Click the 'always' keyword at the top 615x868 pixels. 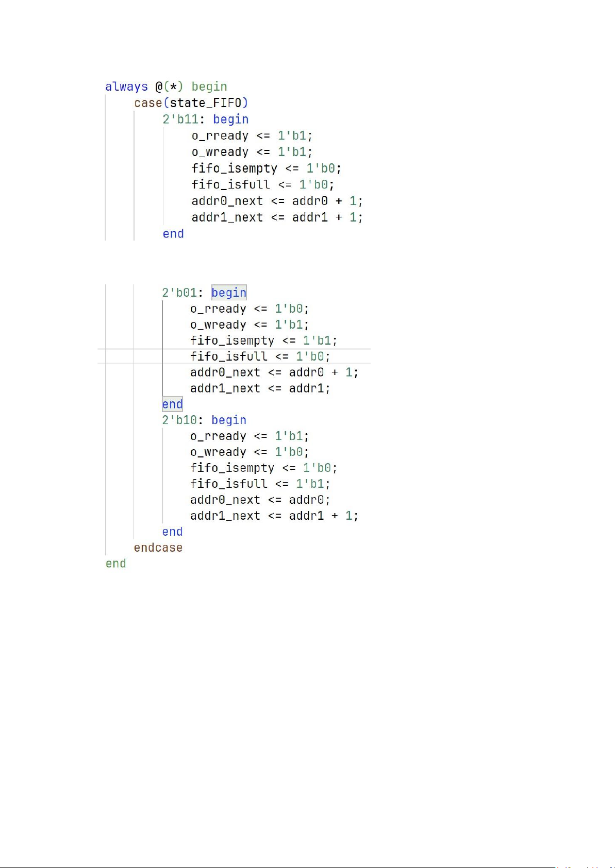pos(126,87)
